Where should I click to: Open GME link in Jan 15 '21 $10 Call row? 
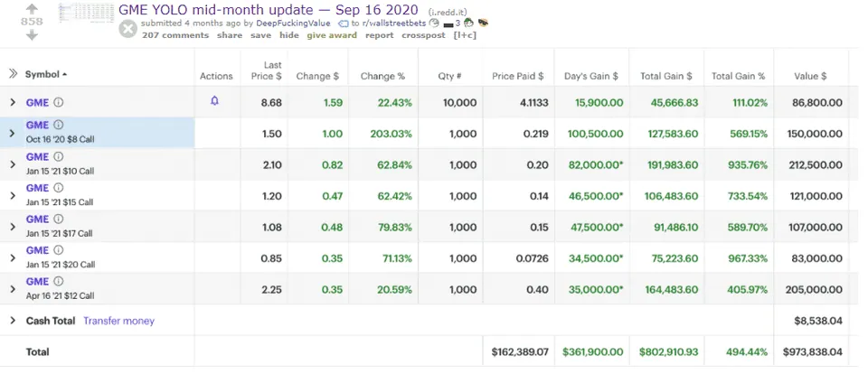[37, 156]
